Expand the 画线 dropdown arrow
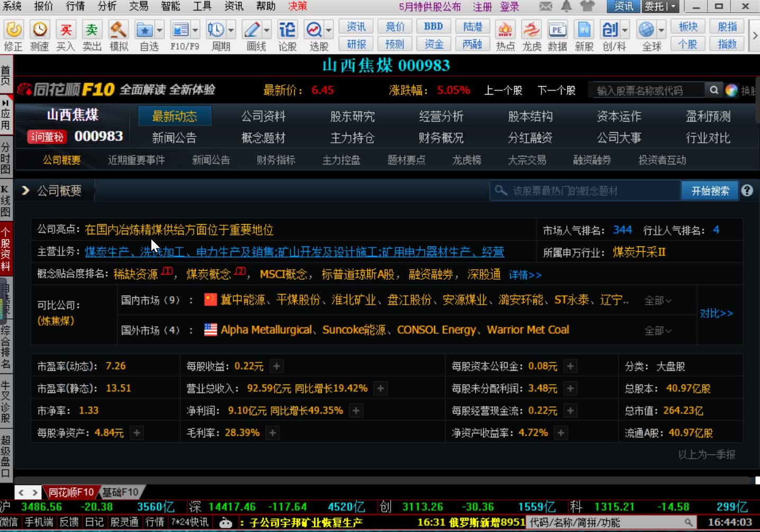 click(x=267, y=30)
